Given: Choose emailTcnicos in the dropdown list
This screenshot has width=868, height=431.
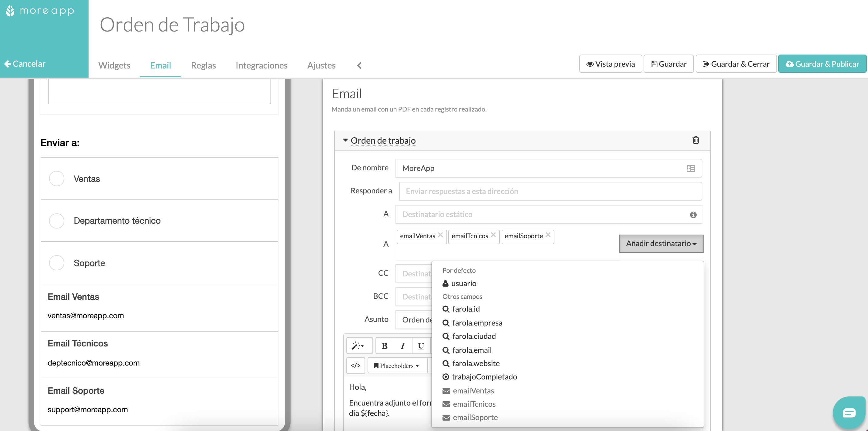Looking at the screenshot, I should 567,404.
